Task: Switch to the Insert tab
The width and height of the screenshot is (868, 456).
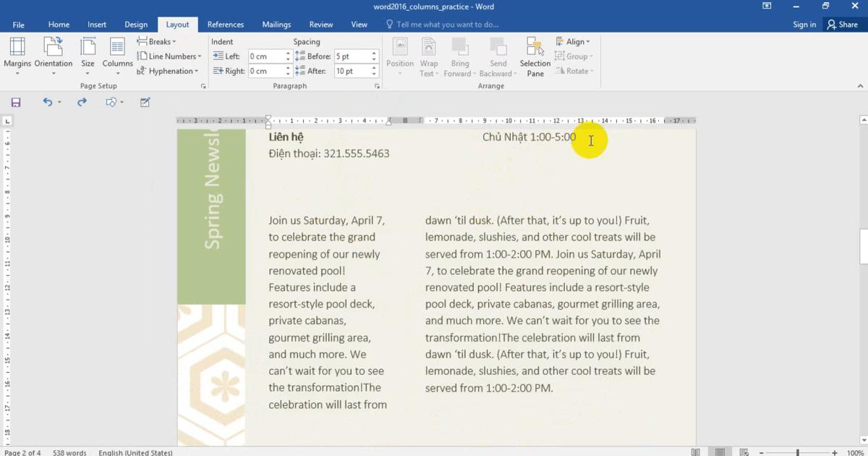Action: point(97,25)
